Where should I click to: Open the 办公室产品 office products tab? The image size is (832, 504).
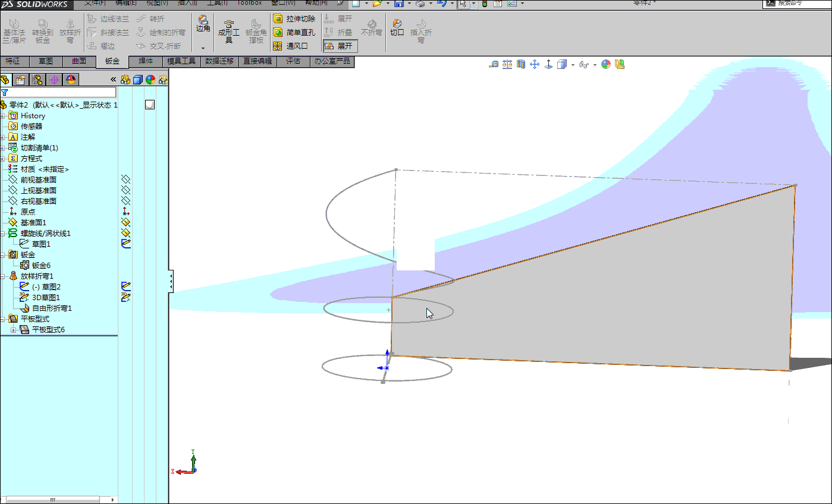coord(332,61)
